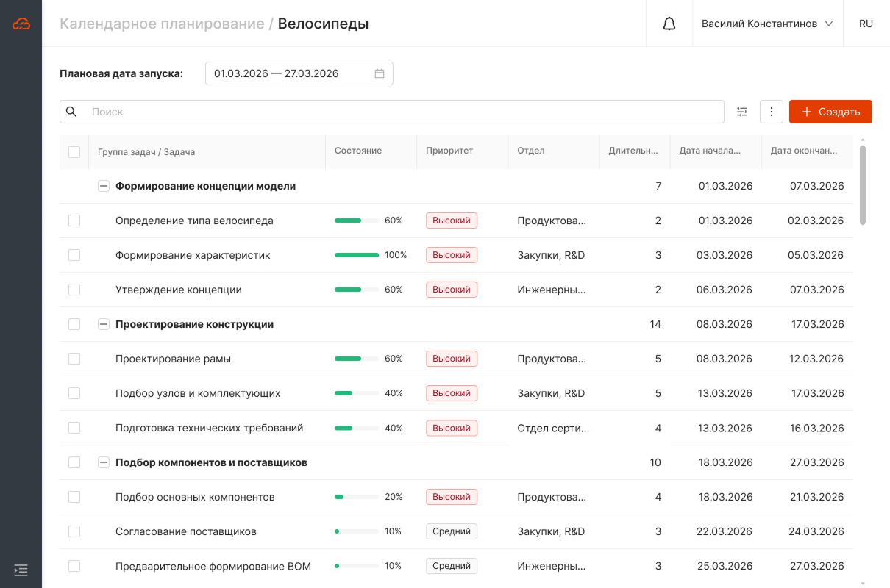
Task: Check the «Определение типа велосипеда» row checkbox
Action: [x=74, y=220]
